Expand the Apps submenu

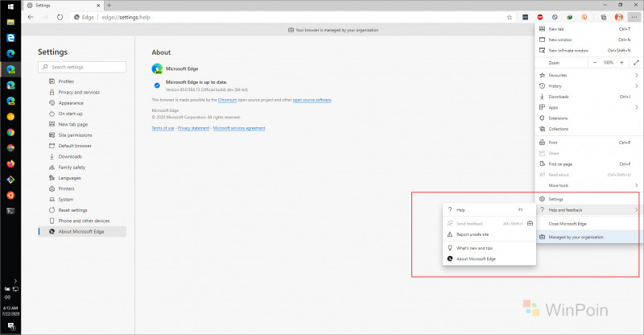tap(588, 107)
